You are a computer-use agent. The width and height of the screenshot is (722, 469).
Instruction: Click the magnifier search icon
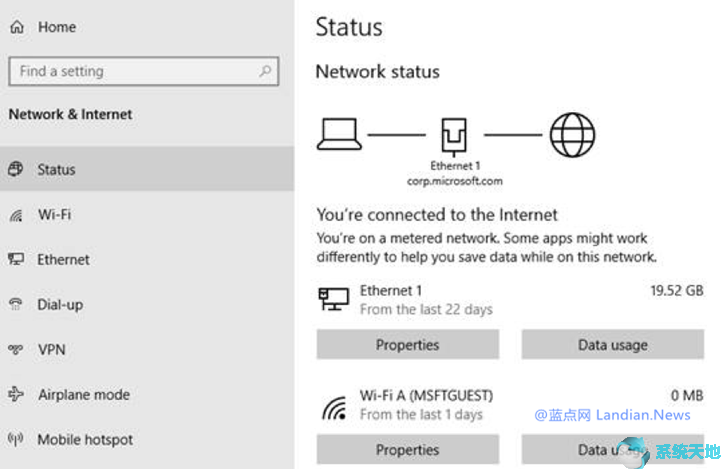pos(265,71)
